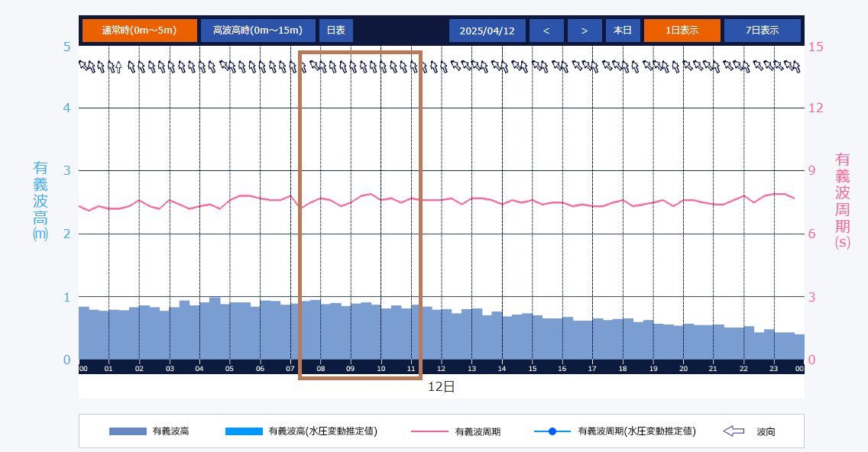Click the leftmost wave direction arrow at chart top
Screen dimensions: 868x452
pyautogui.click(x=83, y=66)
